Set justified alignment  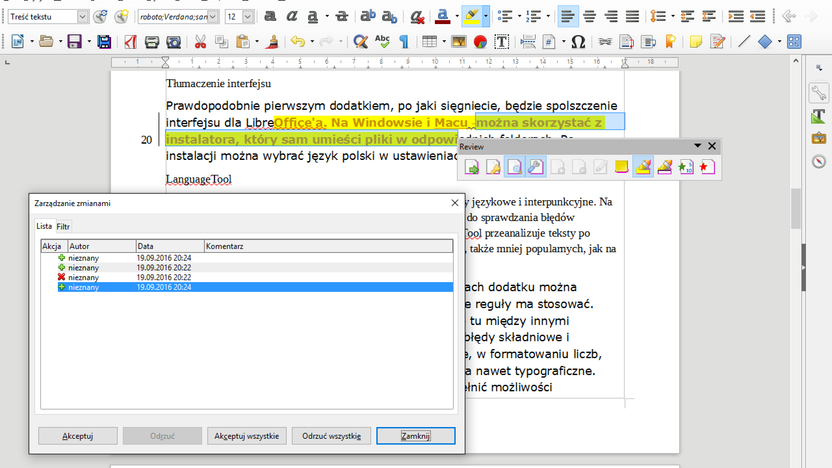(x=632, y=16)
